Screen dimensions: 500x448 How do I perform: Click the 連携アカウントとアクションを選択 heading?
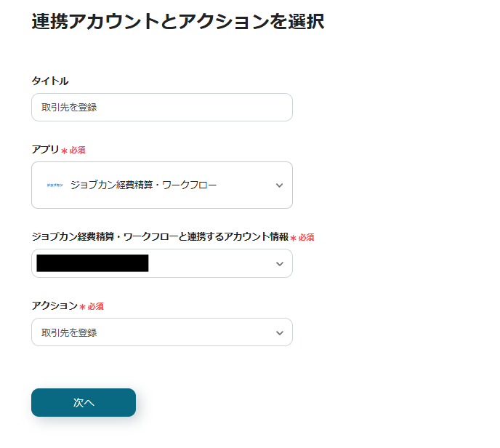click(177, 22)
